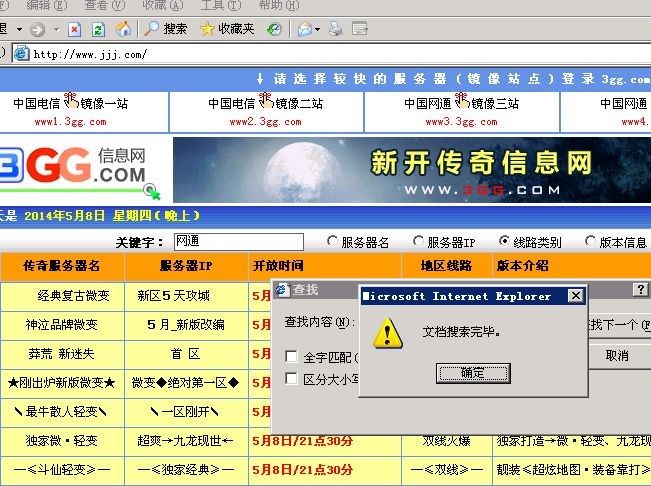The image size is (651, 486).
Task: Toggle the 区分大小写 checkbox
Action: (291, 378)
